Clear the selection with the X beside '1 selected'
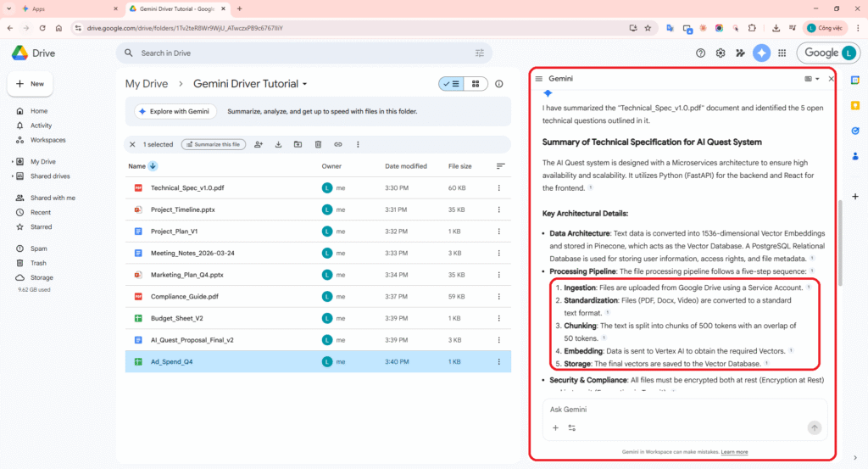The width and height of the screenshot is (868, 469). tap(132, 144)
